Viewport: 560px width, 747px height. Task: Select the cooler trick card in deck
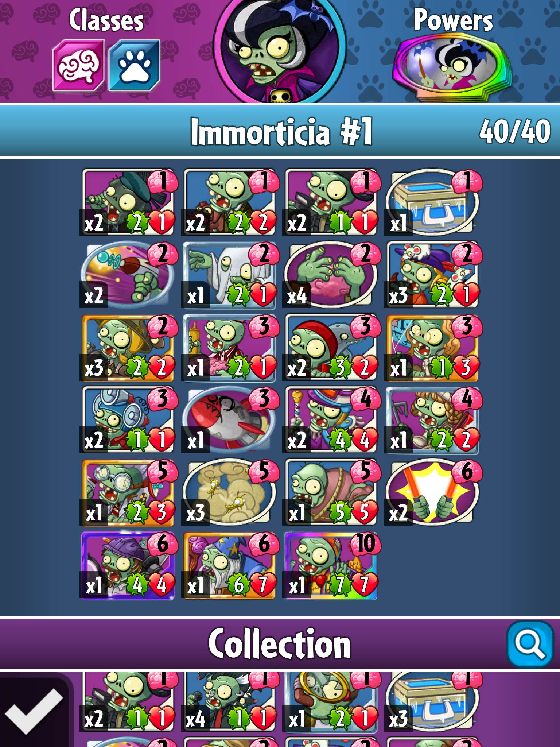(432, 202)
